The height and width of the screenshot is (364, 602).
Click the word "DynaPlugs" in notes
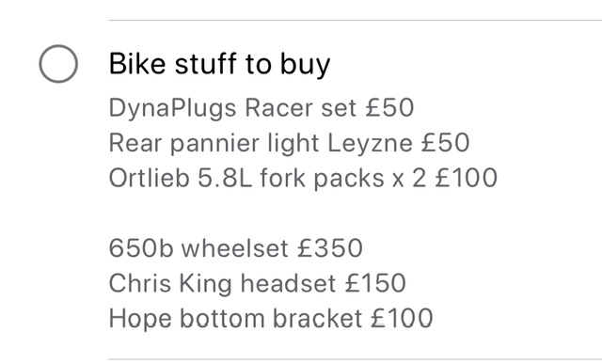click(x=173, y=108)
